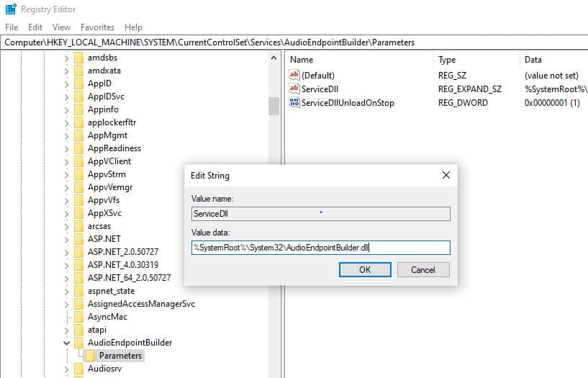588x378 pixels.
Task: Click the REG_DWORD type cell
Action: [463, 103]
